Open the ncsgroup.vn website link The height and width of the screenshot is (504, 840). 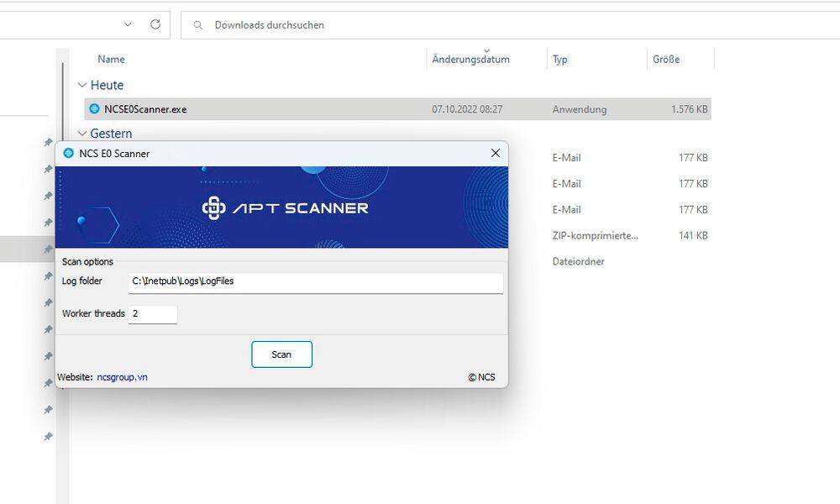[122, 377]
